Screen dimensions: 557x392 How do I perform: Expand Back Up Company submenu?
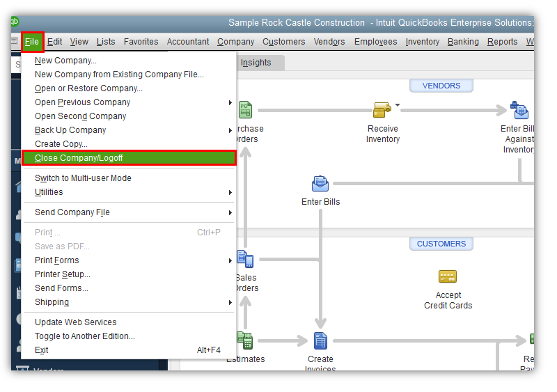coord(129,130)
